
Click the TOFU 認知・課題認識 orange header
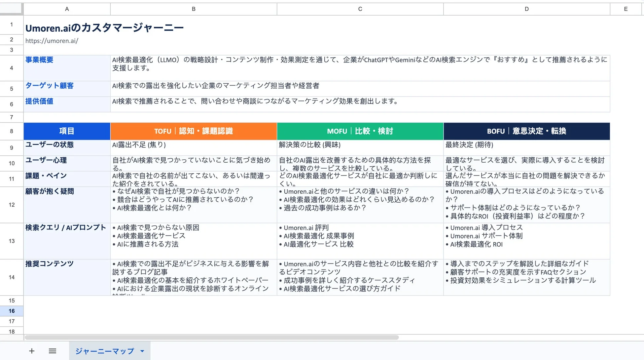click(x=194, y=131)
